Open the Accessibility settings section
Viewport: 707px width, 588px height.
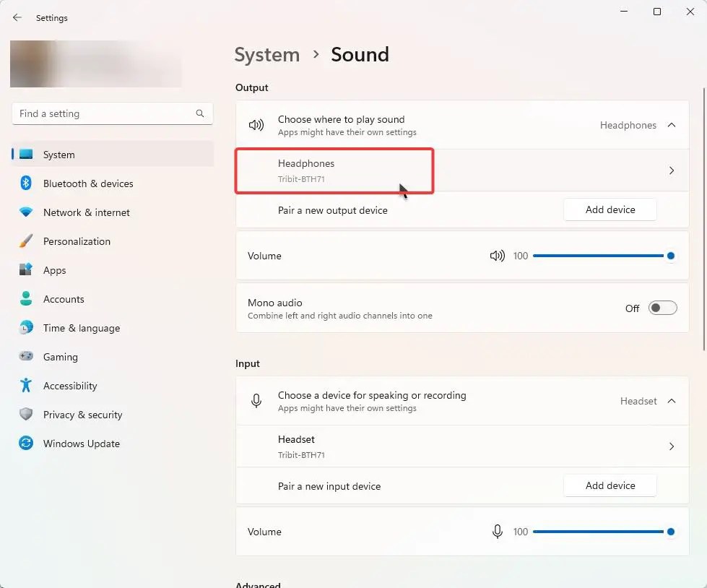[70, 386]
